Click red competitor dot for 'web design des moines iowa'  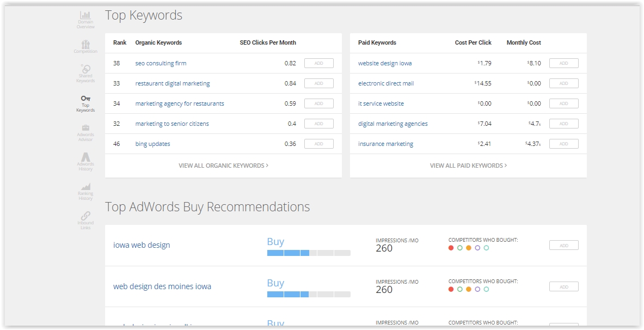(x=451, y=289)
